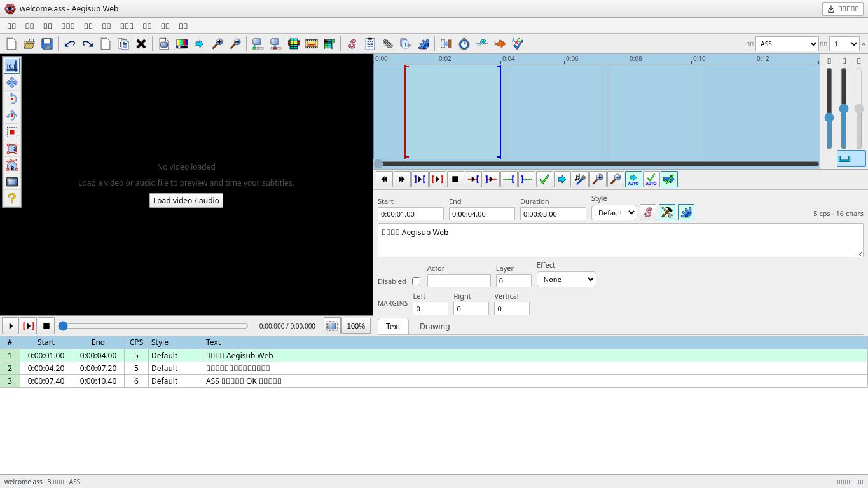
Task: Click the download button in title bar
Action: [x=843, y=8]
